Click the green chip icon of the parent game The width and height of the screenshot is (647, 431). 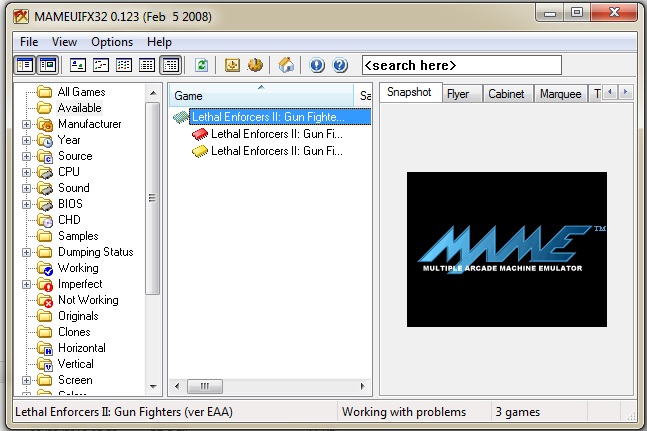coord(180,118)
